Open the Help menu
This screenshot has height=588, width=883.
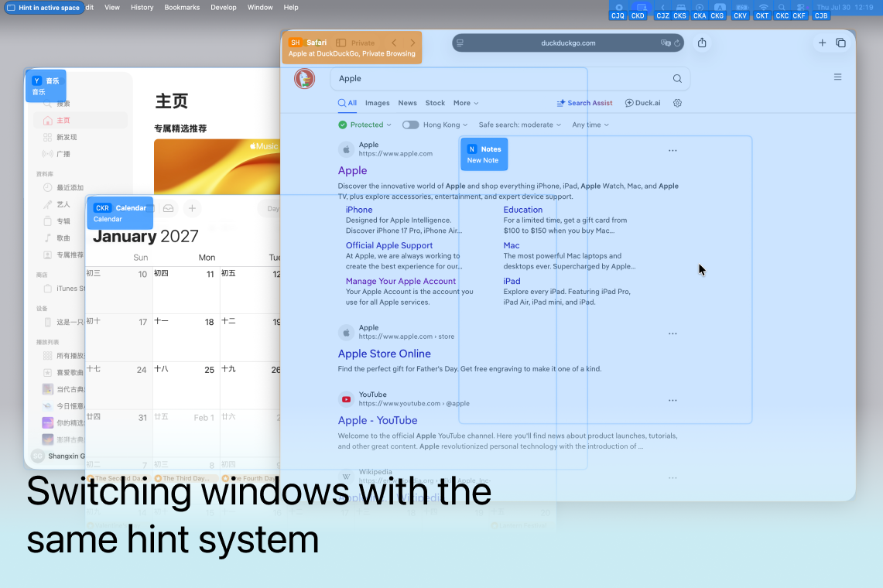291,7
